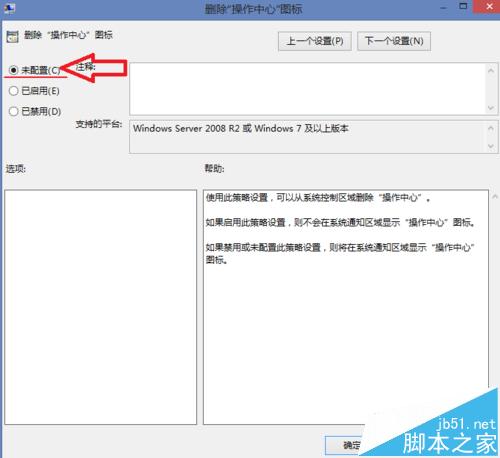Screen dimensions: 500x458
Task: Click the help text about 操作中心
Action: point(340,229)
